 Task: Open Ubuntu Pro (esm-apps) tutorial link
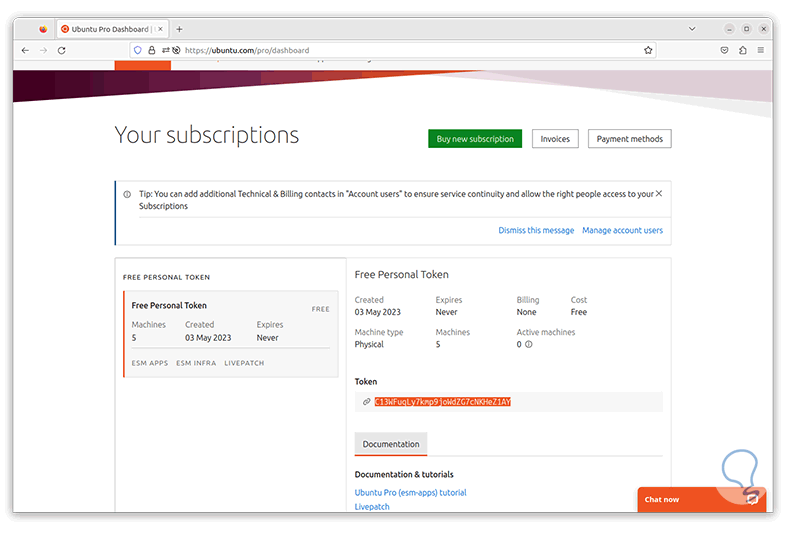[411, 492]
